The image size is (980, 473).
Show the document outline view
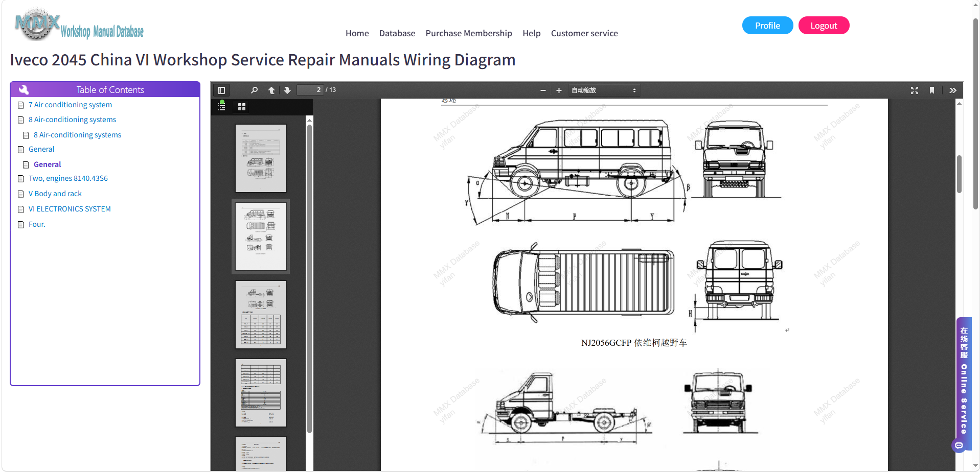coord(222,106)
